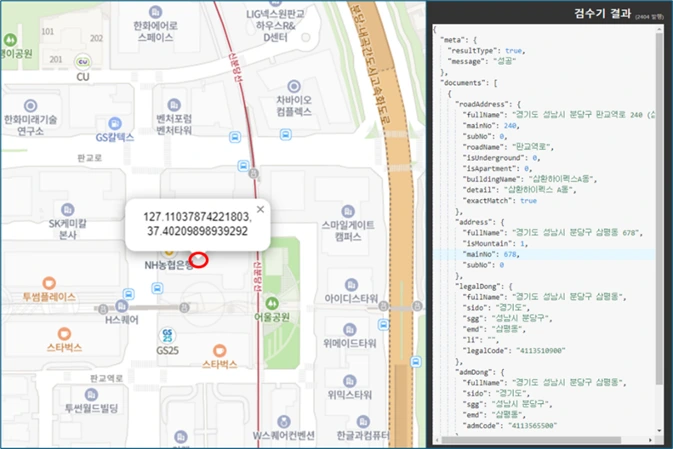Select the 위믹스타워 building icon
Viewport: 673px width, 449px height.
click(349, 381)
